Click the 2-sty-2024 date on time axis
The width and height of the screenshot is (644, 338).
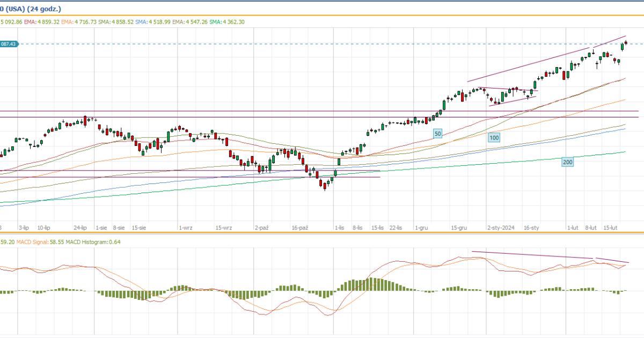coord(501,228)
